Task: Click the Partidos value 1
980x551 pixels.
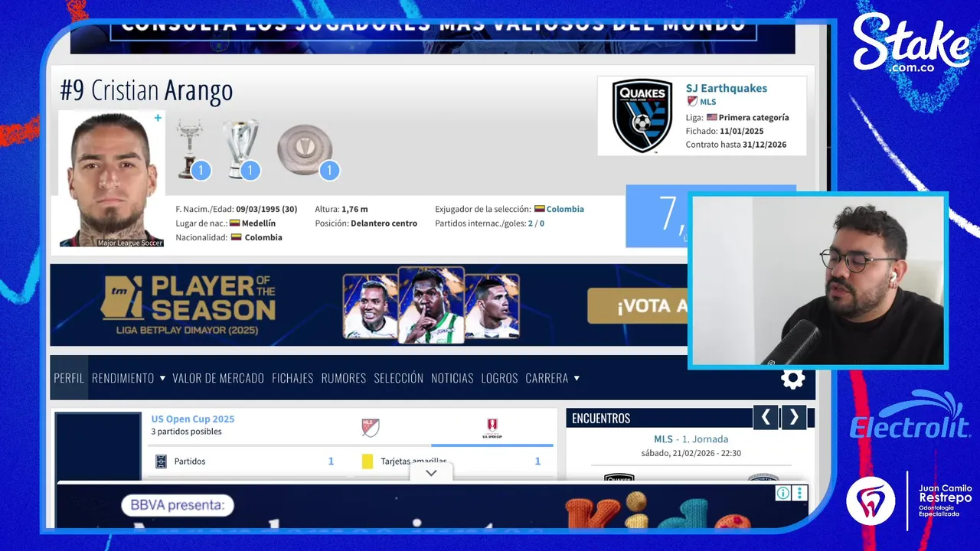Action: click(331, 461)
